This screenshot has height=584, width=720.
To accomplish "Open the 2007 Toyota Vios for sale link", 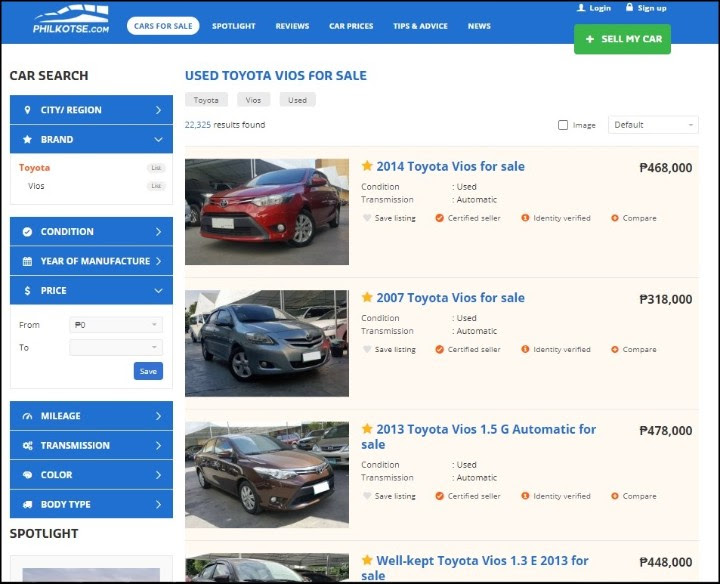I will (x=450, y=298).
